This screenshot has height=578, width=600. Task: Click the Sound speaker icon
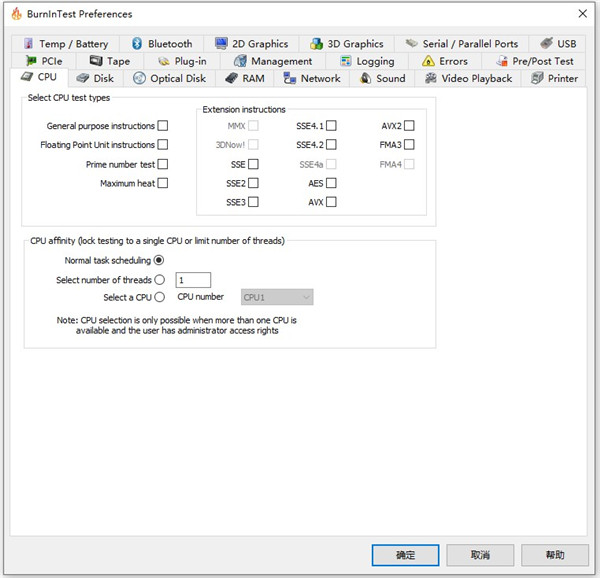[x=365, y=78]
